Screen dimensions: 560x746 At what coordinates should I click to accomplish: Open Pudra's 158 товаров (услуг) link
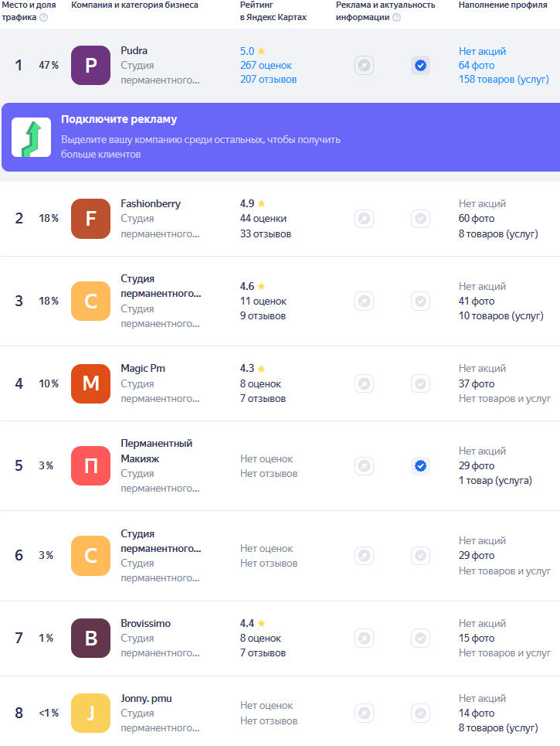coord(504,80)
